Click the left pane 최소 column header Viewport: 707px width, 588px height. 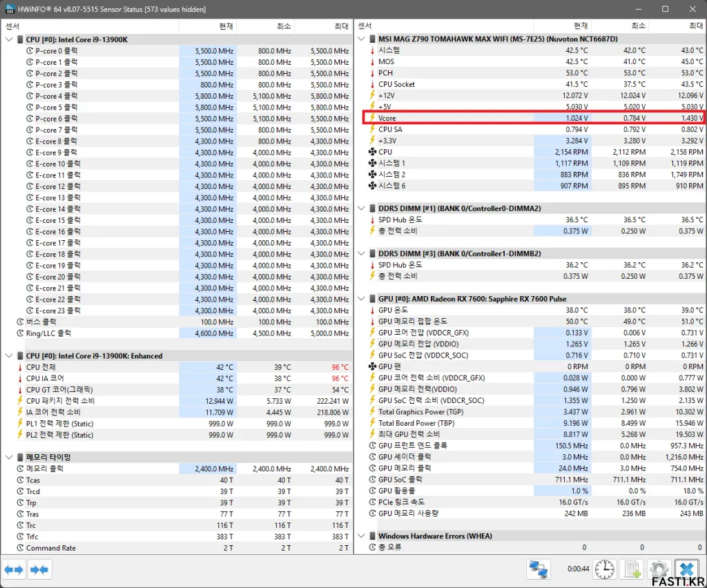(265, 26)
